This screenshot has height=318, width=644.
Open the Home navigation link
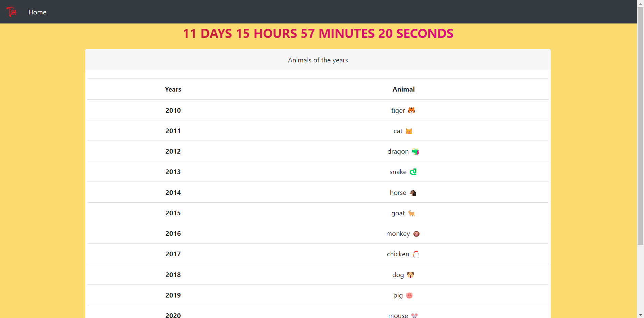(37, 12)
